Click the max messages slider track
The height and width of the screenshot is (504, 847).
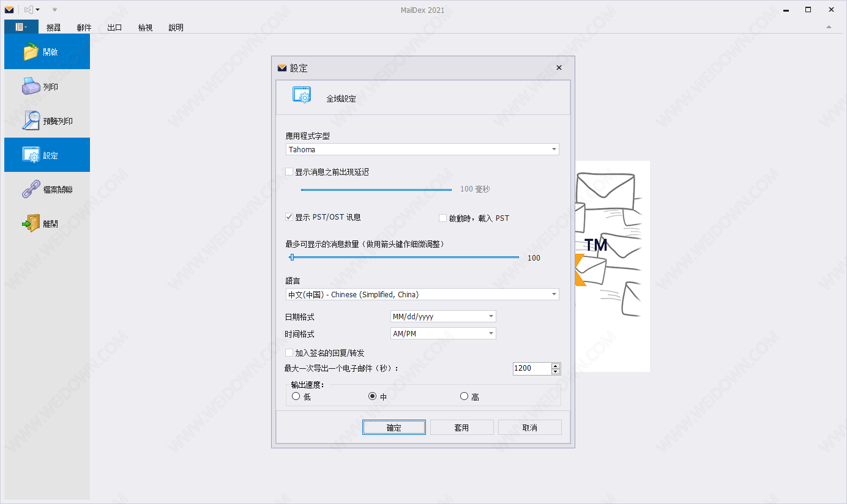404,258
